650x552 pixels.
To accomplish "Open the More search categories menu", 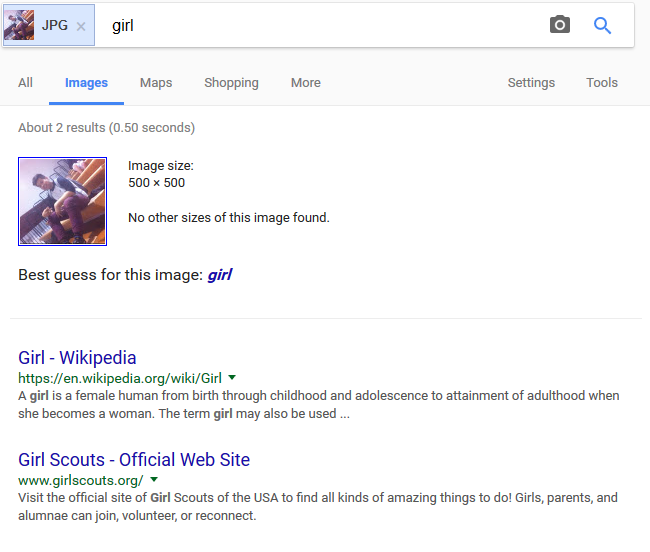I will click(306, 82).
